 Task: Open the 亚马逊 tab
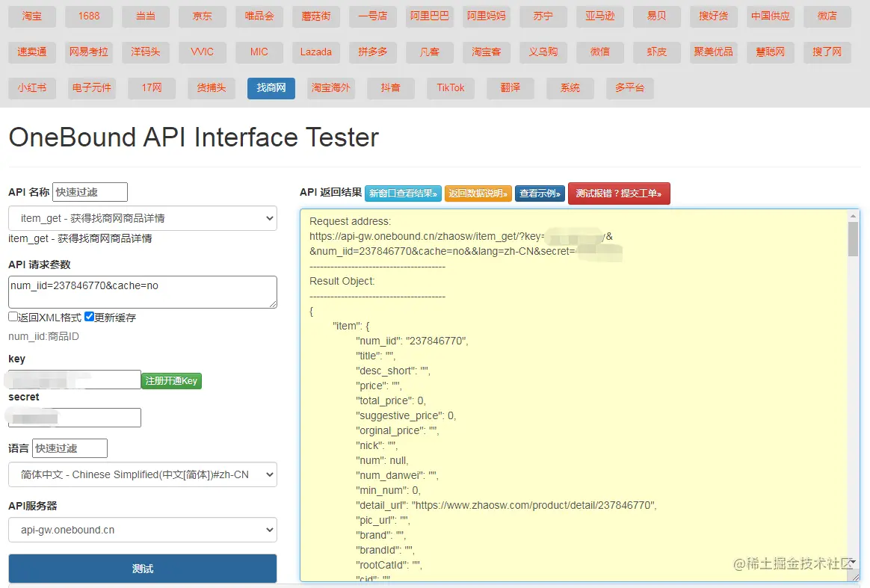pos(599,16)
